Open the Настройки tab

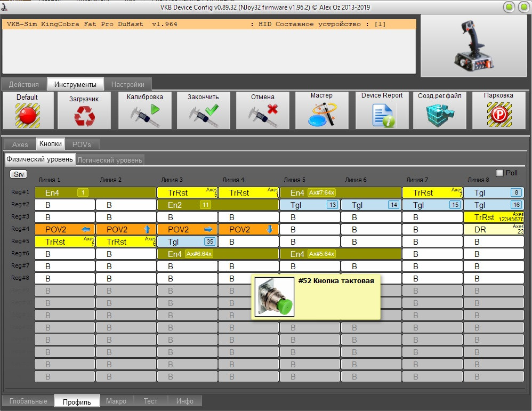pyautogui.click(x=127, y=84)
